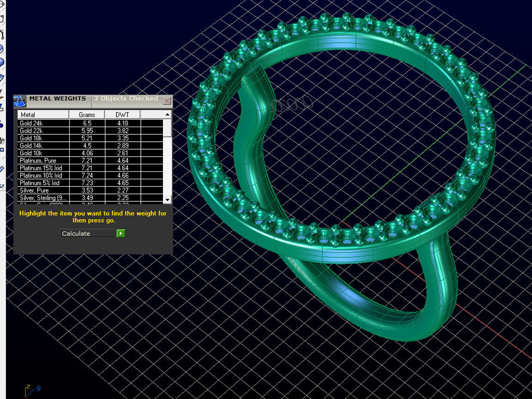The height and width of the screenshot is (399, 532).
Task: Sort by the DWT column header
Action: click(x=122, y=115)
